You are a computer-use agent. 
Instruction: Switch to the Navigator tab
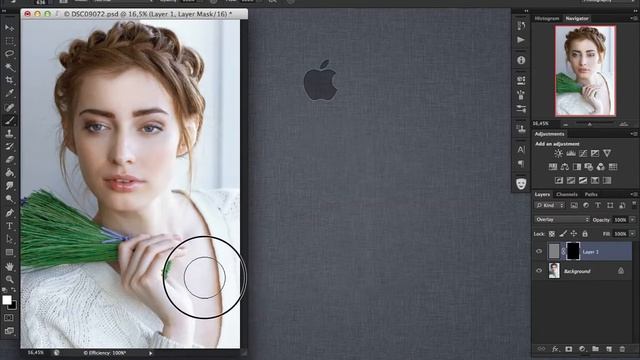577,18
